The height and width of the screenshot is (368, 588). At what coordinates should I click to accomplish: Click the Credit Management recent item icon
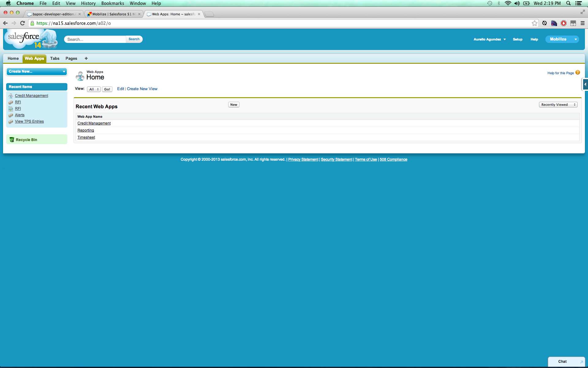pos(11,96)
